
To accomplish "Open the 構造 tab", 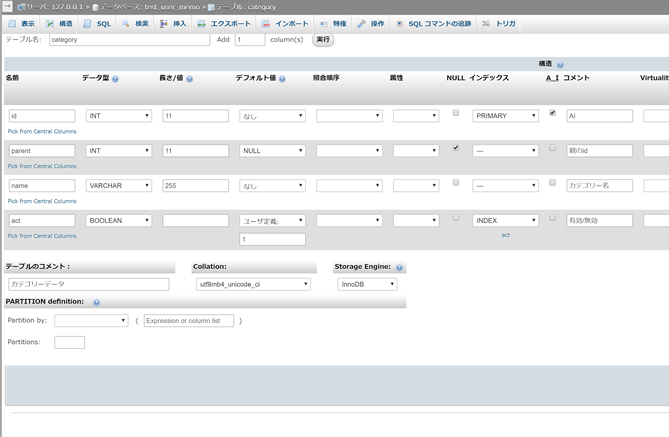I will tap(59, 24).
